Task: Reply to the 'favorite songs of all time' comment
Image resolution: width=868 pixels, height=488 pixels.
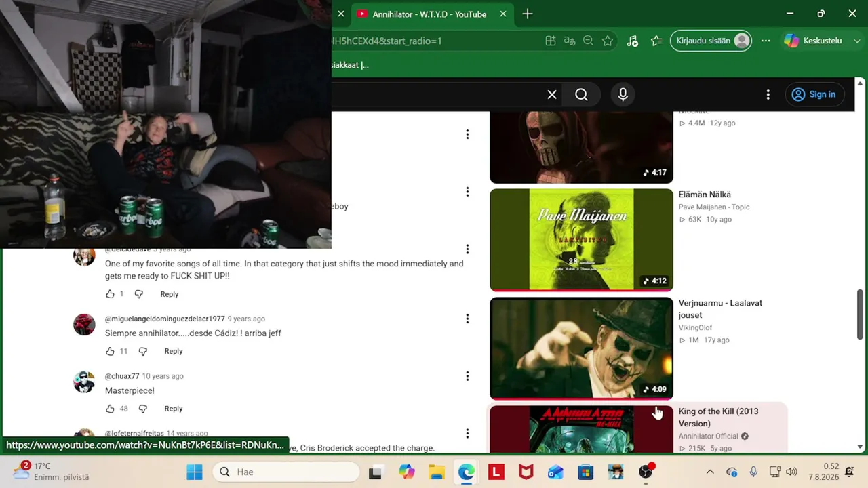Action: click(x=170, y=294)
